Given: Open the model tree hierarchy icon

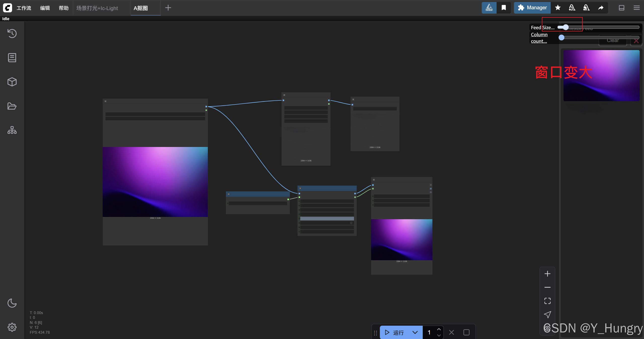Looking at the screenshot, I should [12, 130].
